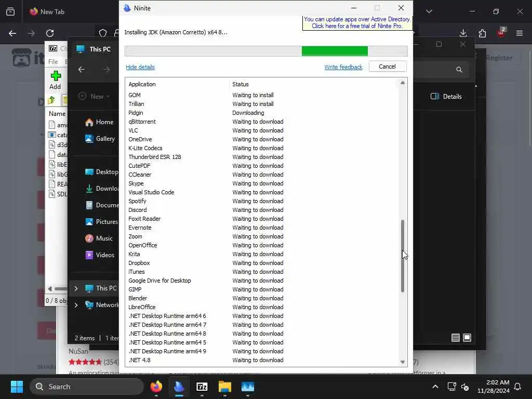Open the Videos folder in File Explorer
The width and height of the screenshot is (532, 399).
coord(100,255)
